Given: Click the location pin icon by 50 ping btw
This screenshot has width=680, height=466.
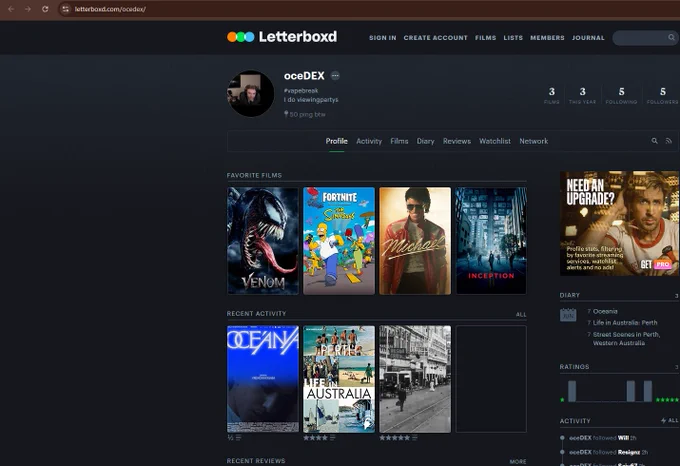Looking at the screenshot, I should pyautogui.click(x=286, y=114).
